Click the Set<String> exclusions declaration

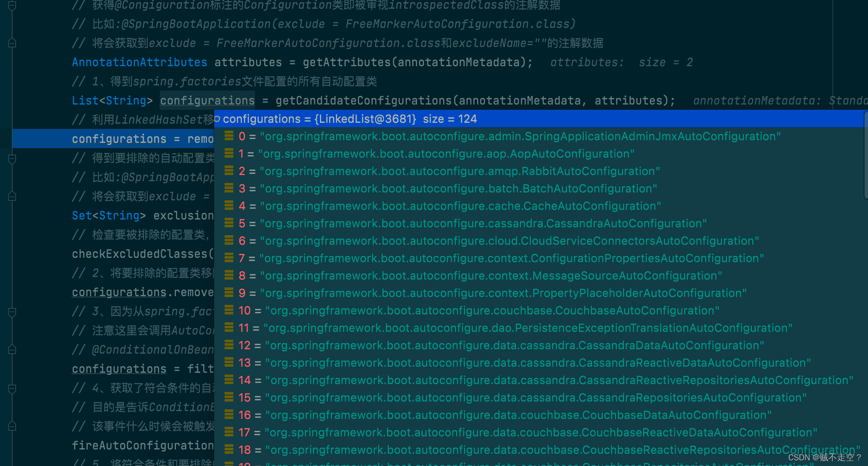point(143,216)
